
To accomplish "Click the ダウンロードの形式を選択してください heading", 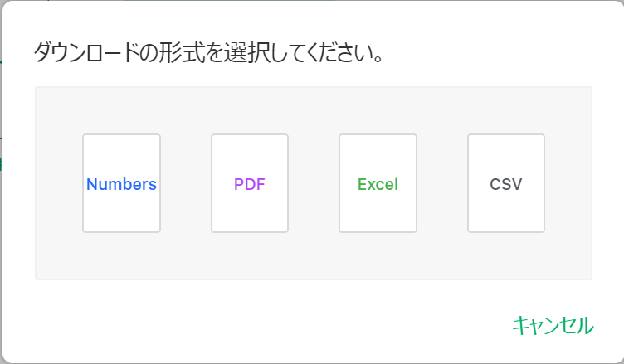I will pyautogui.click(x=208, y=52).
